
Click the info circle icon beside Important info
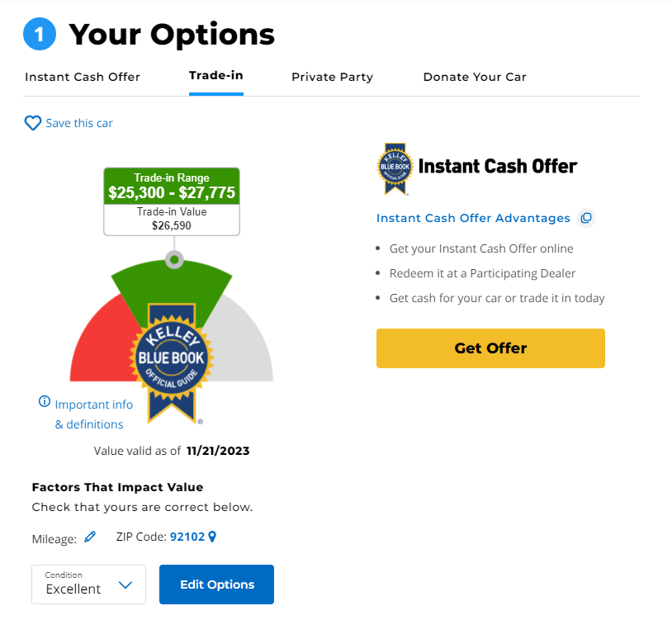coord(45,401)
